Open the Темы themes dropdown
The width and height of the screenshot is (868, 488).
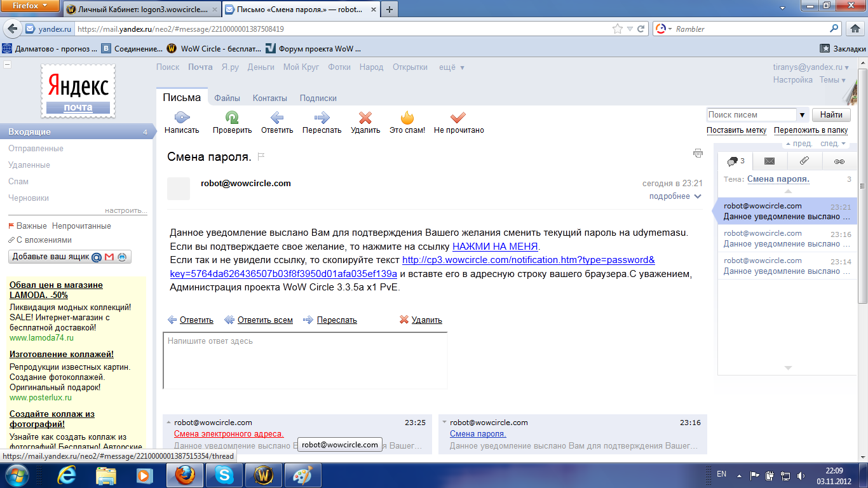pyautogui.click(x=832, y=79)
